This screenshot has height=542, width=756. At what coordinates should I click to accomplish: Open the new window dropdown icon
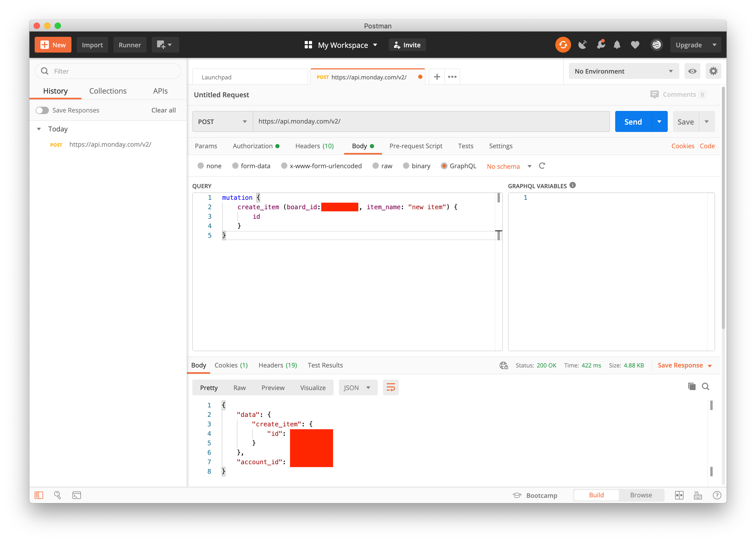click(x=165, y=45)
